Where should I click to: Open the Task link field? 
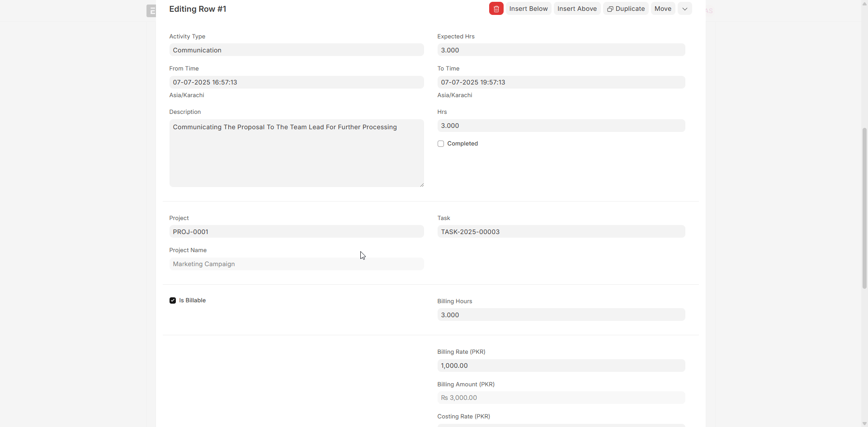pos(561,232)
